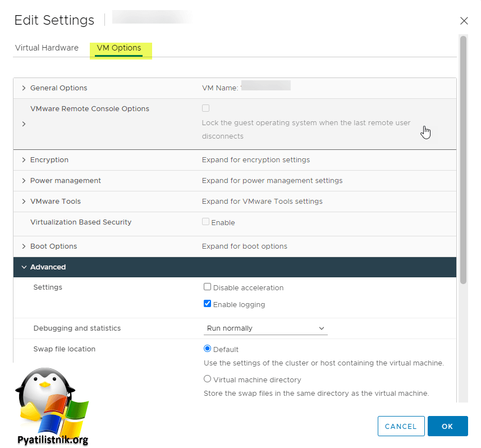The image size is (481, 448).
Task: Expand the Encryption settings row
Action: [x=24, y=160]
